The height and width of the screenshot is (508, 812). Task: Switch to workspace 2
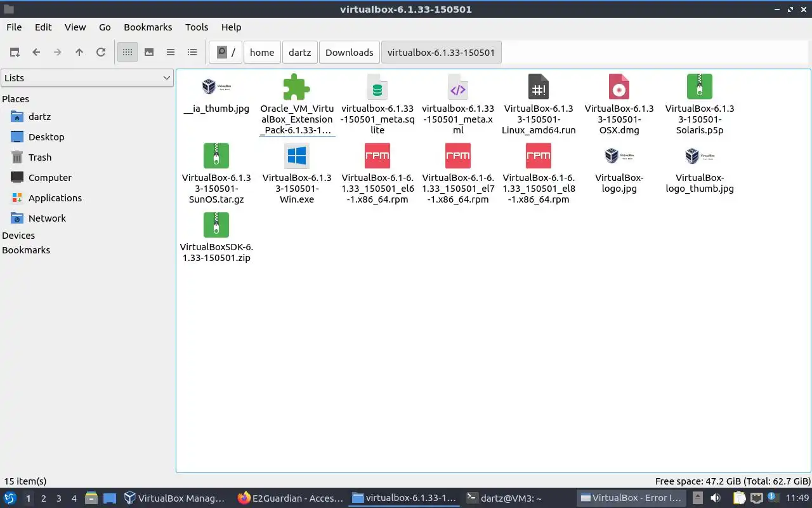click(x=43, y=498)
